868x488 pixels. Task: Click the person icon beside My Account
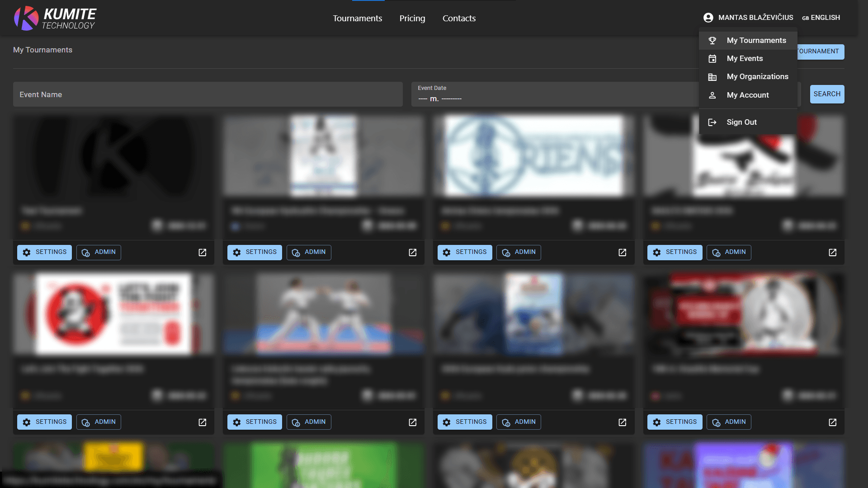[712, 95]
